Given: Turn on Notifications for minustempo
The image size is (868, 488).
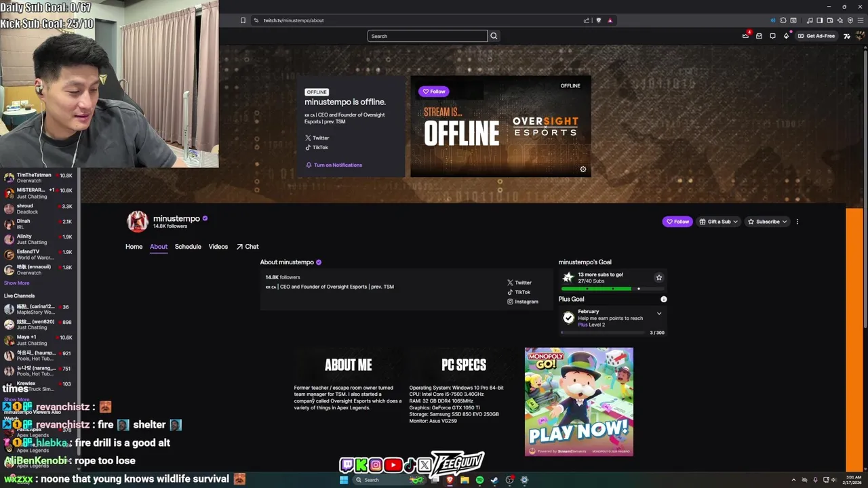Looking at the screenshot, I should click(x=334, y=165).
